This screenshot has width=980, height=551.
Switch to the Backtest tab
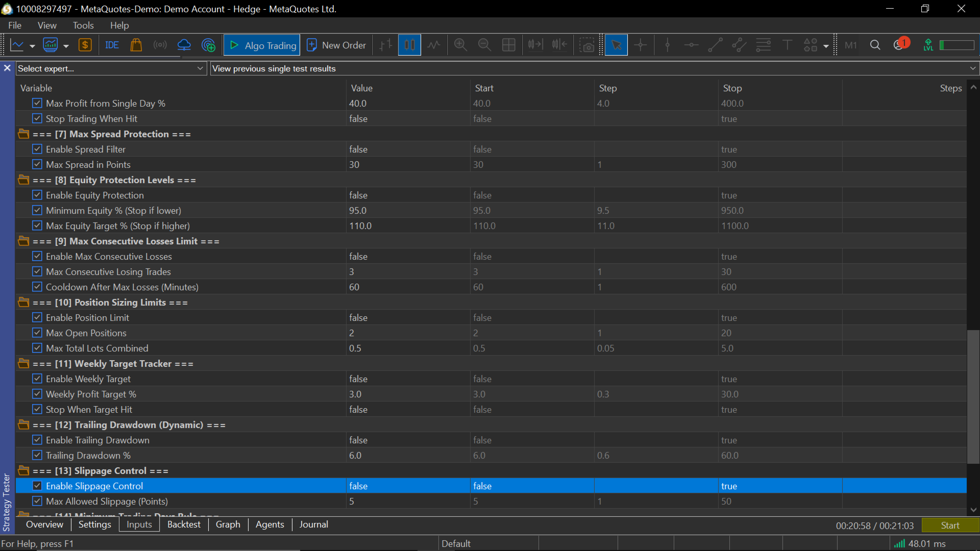pyautogui.click(x=184, y=524)
